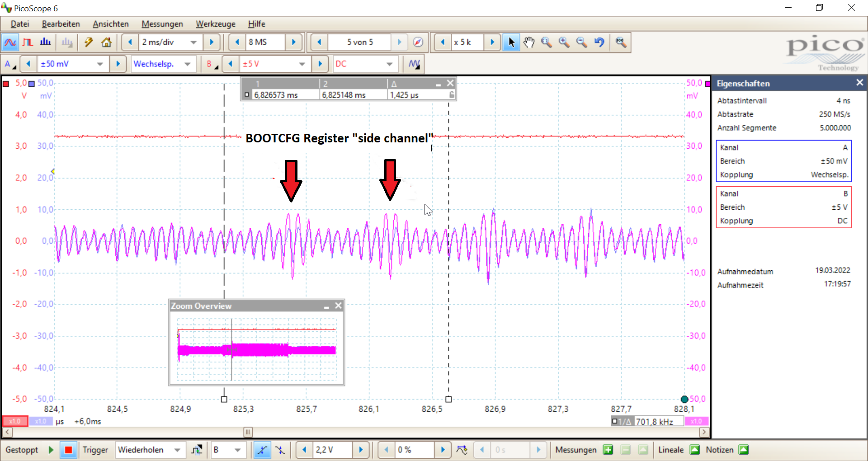
Task: Click the green Start capture arrow
Action: coord(51,450)
